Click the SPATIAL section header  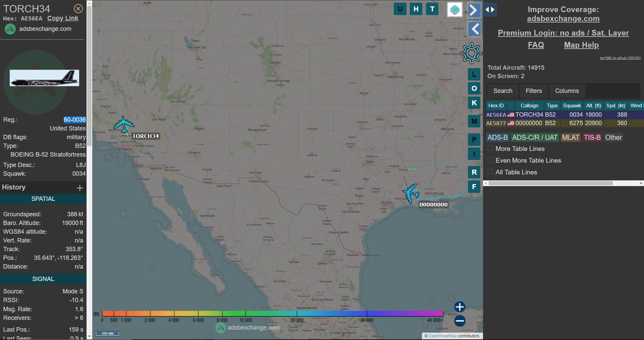tap(43, 199)
